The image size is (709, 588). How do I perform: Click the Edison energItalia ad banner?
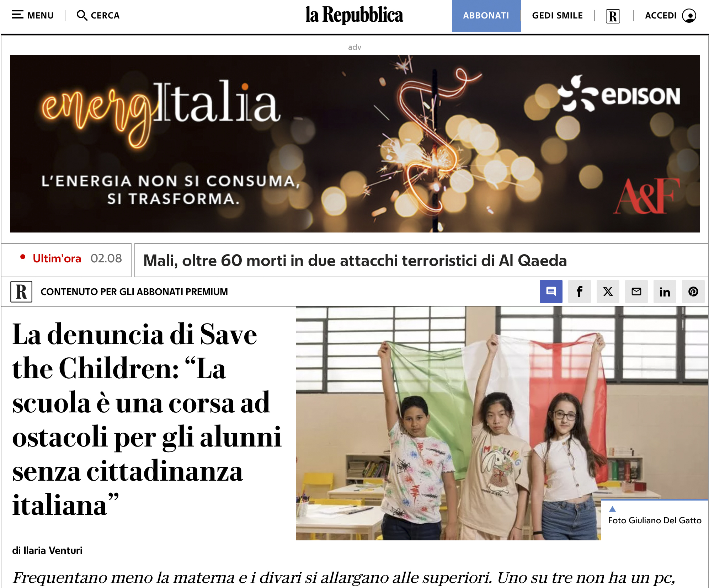354,144
